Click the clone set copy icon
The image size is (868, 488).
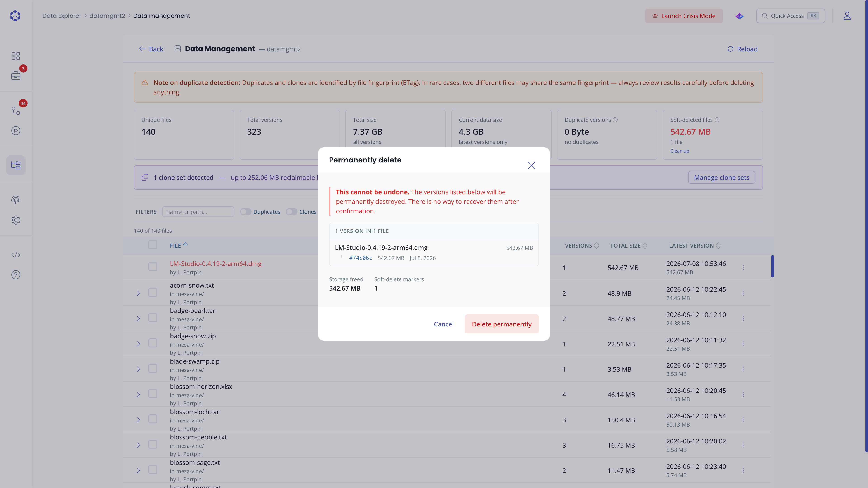[145, 178]
